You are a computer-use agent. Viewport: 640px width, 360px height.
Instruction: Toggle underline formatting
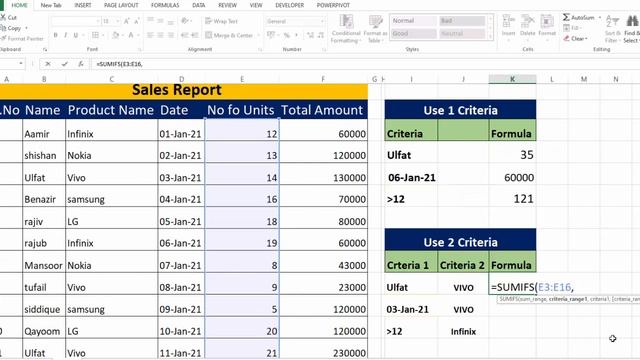pos(76,35)
